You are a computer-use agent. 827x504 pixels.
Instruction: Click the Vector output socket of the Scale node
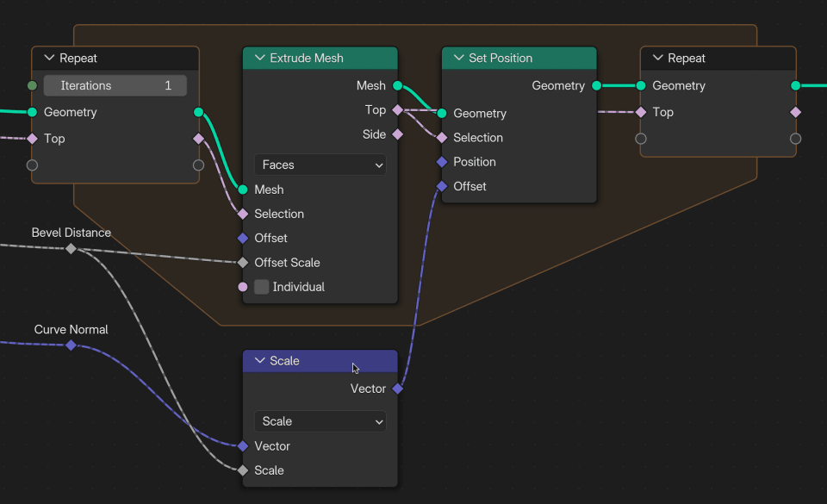pos(397,389)
